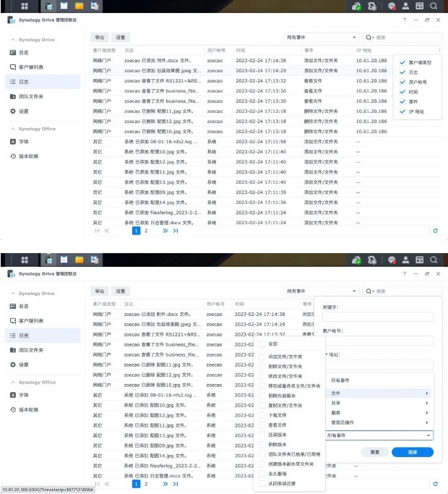Click 导出 button in upper window
The width and height of the screenshot is (448, 494).
100,38
